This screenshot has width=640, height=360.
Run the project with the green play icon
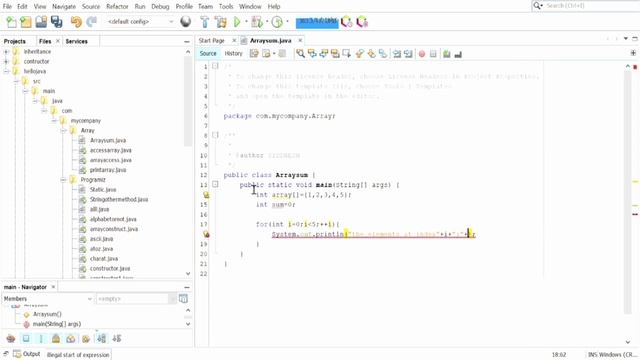pos(237,22)
